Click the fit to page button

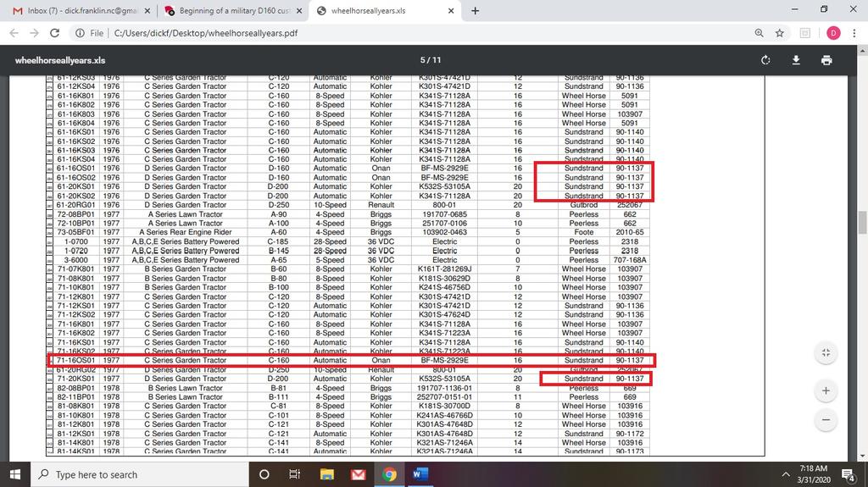(826, 353)
